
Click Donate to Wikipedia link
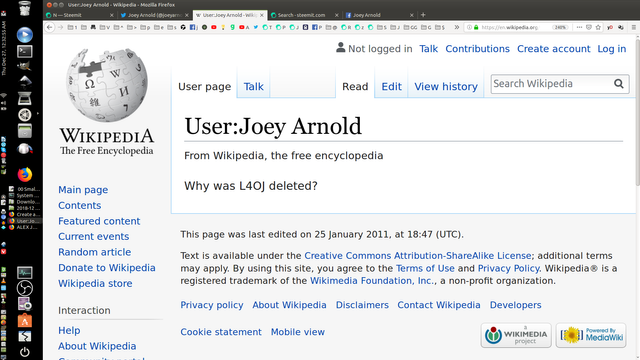[107, 268]
